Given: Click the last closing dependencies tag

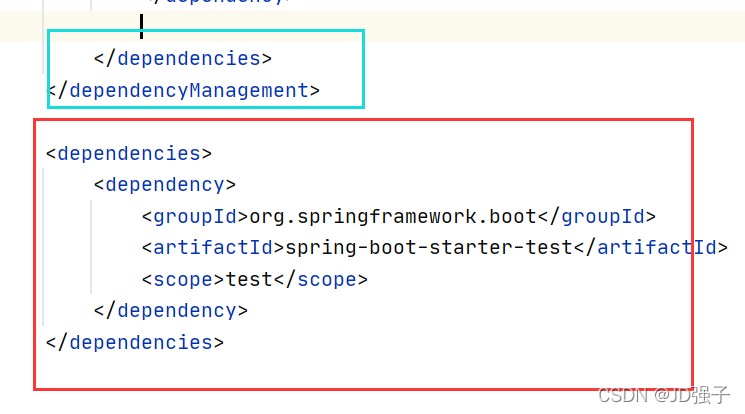Looking at the screenshot, I should click(135, 342).
